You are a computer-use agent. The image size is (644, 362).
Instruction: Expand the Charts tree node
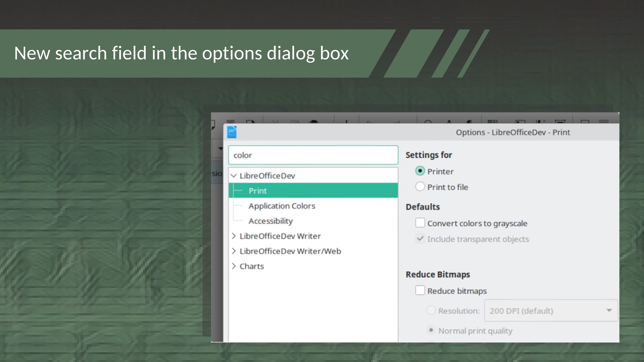coord(234,266)
